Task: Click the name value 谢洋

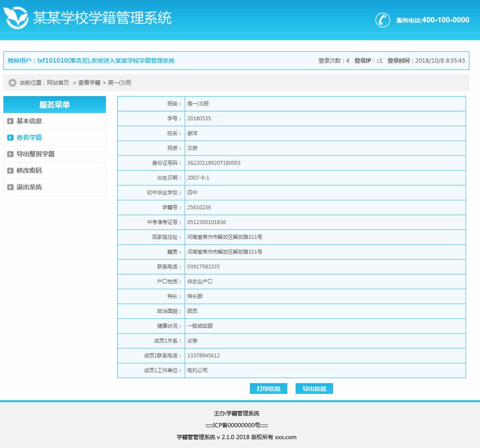Action: tap(192, 133)
